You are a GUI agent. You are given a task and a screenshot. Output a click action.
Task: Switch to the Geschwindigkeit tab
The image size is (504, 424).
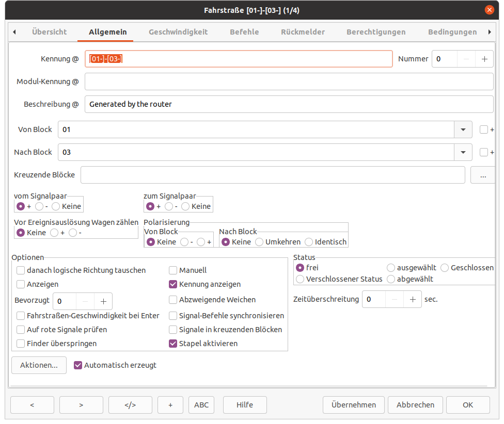(x=178, y=32)
